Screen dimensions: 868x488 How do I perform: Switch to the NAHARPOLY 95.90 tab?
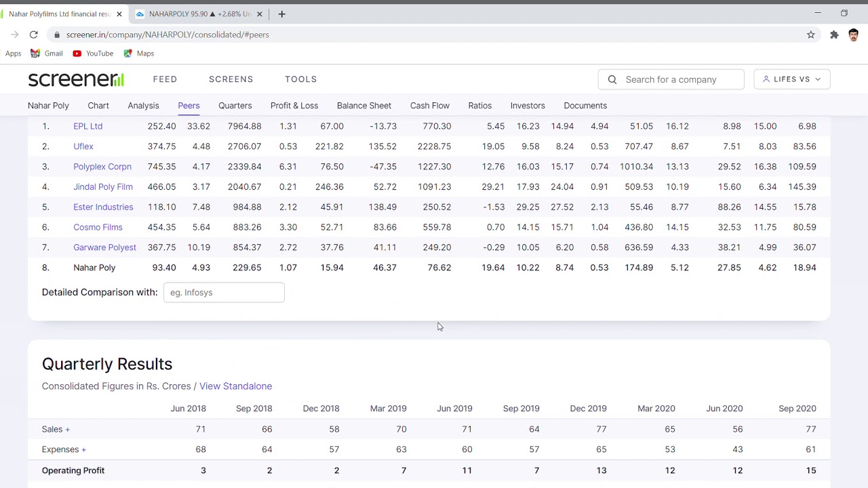click(x=199, y=14)
